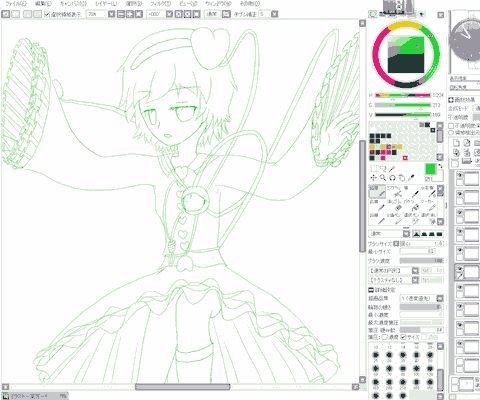Click the brush size multiplier button
The width and height of the screenshot is (480, 400).
(396, 244)
